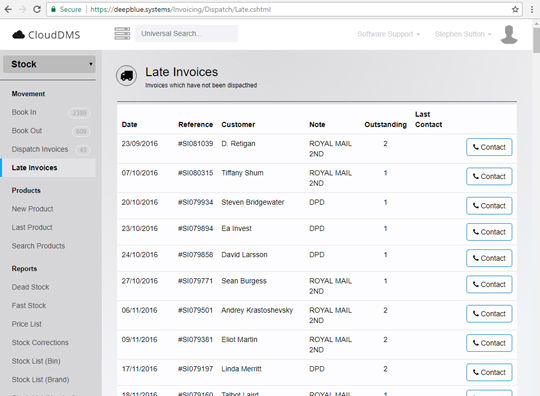Click the page vertical scrollbar thumb

pyautogui.click(x=537, y=40)
